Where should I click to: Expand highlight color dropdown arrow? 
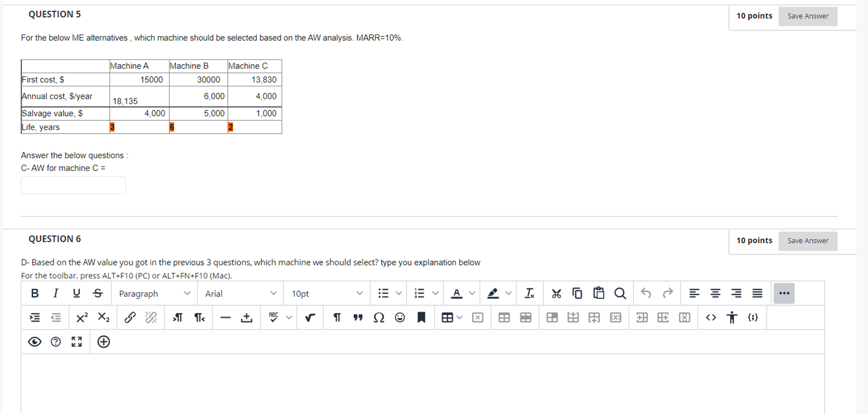[x=508, y=293]
